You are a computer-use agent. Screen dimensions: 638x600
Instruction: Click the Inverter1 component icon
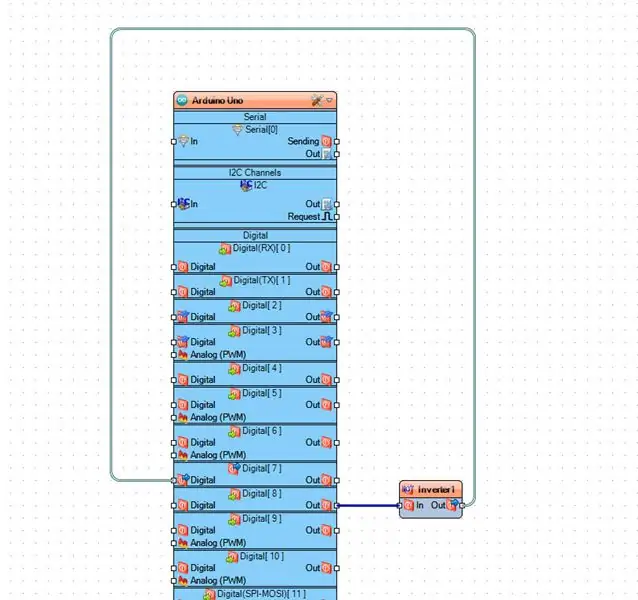tap(408, 489)
